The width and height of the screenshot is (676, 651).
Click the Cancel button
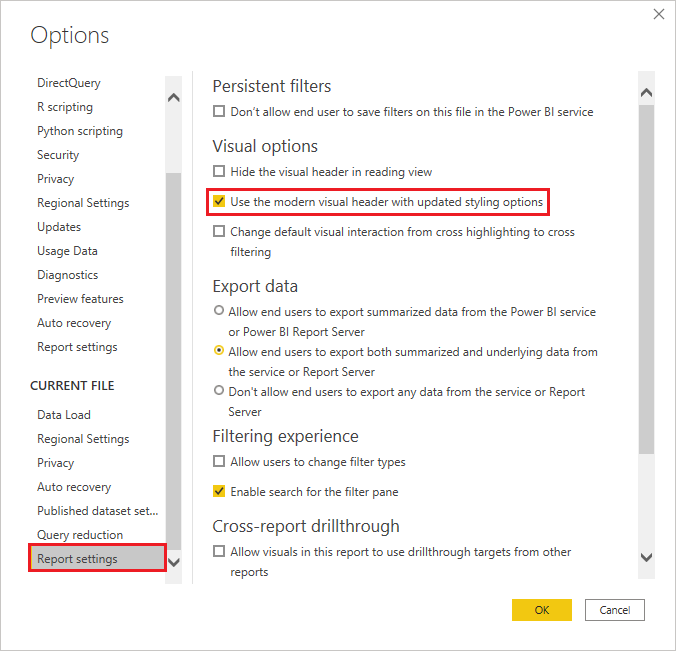pos(614,610)
